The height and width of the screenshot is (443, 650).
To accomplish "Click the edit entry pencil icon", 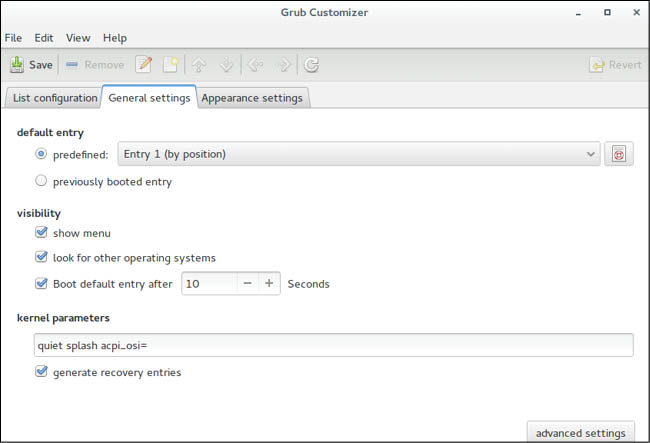I will 144,65.
